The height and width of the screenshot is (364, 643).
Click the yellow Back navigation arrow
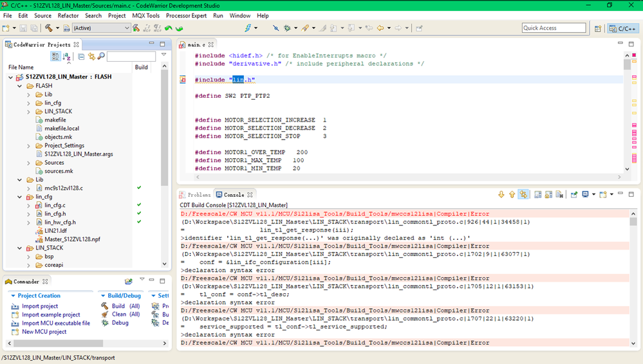pos(380,28)
